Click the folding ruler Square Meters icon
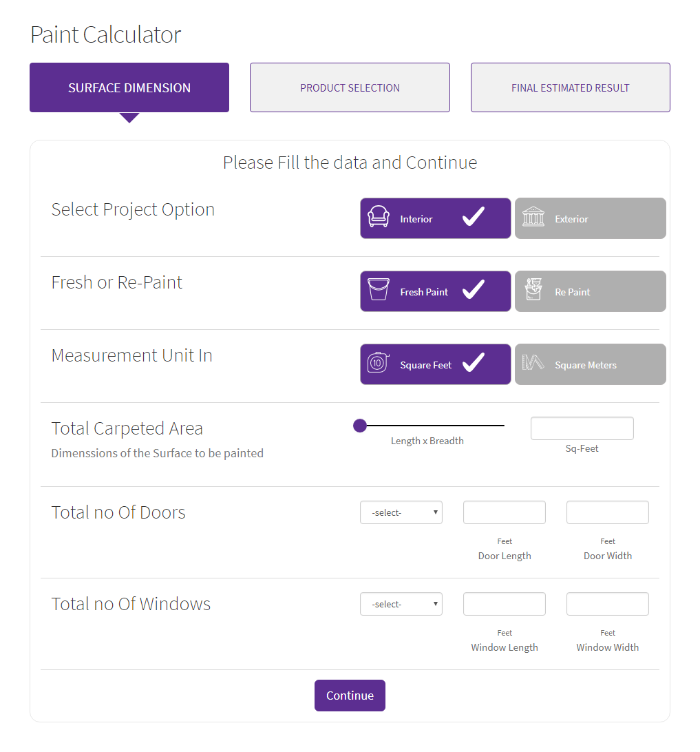The height and width of the screenshot is (752, 700). tap(533, 363)
